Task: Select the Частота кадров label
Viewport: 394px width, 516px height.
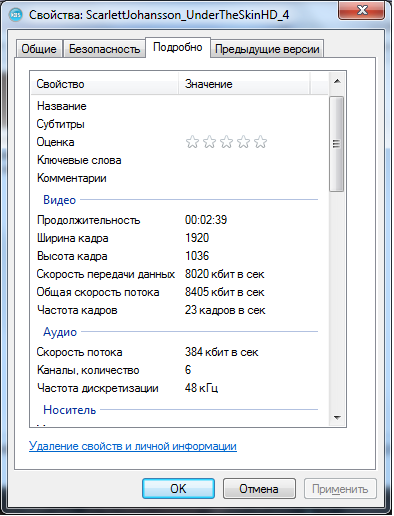Action: (77, 310)
